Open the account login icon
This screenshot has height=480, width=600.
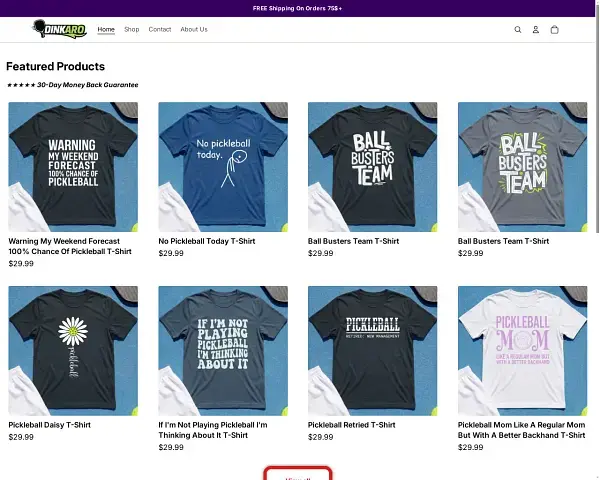tap(536, 30)
